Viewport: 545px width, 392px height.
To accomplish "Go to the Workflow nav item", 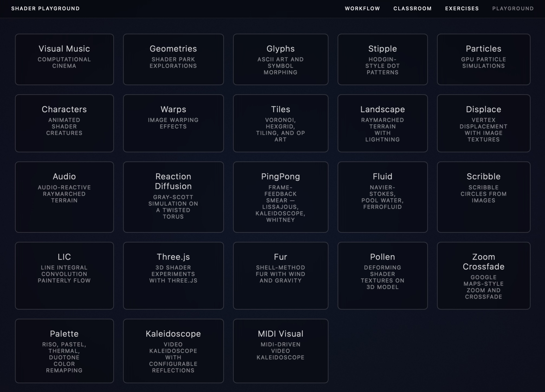I will click(362, 8).
